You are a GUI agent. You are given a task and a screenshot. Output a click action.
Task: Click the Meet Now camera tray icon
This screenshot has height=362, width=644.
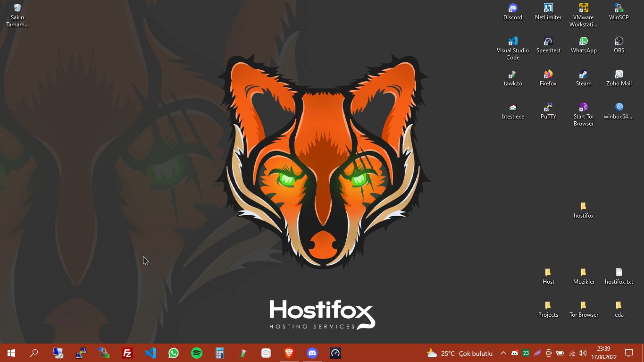[549, 353]
